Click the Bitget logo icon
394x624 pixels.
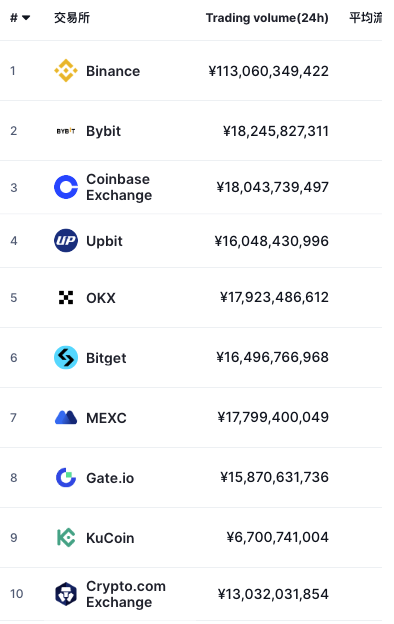[x=66, y=357]
